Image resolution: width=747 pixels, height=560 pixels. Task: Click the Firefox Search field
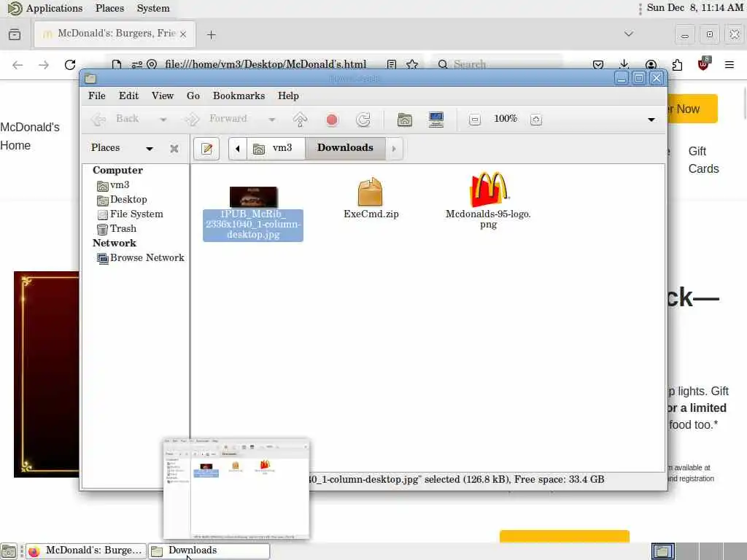496,64
